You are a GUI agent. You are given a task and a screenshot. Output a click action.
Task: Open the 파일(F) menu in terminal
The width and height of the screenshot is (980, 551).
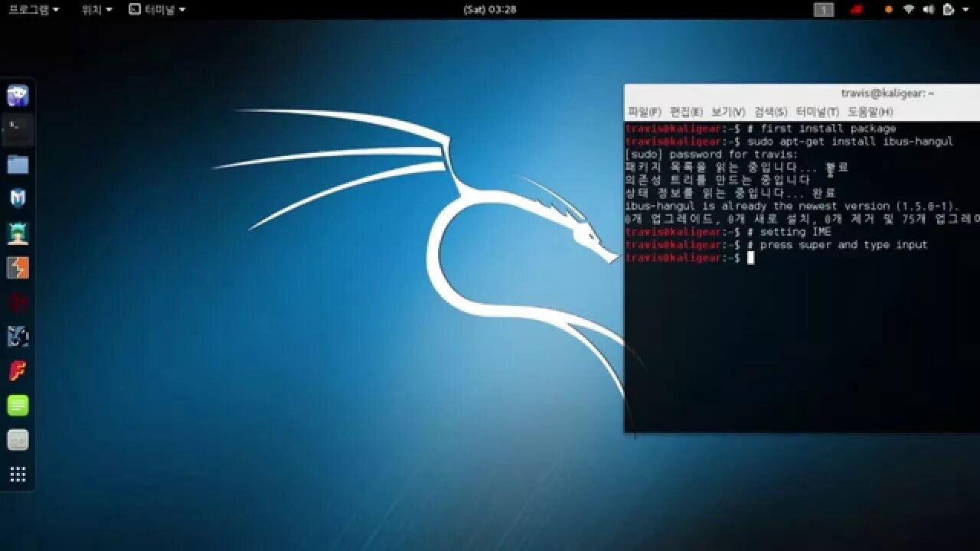coord(644,112)
